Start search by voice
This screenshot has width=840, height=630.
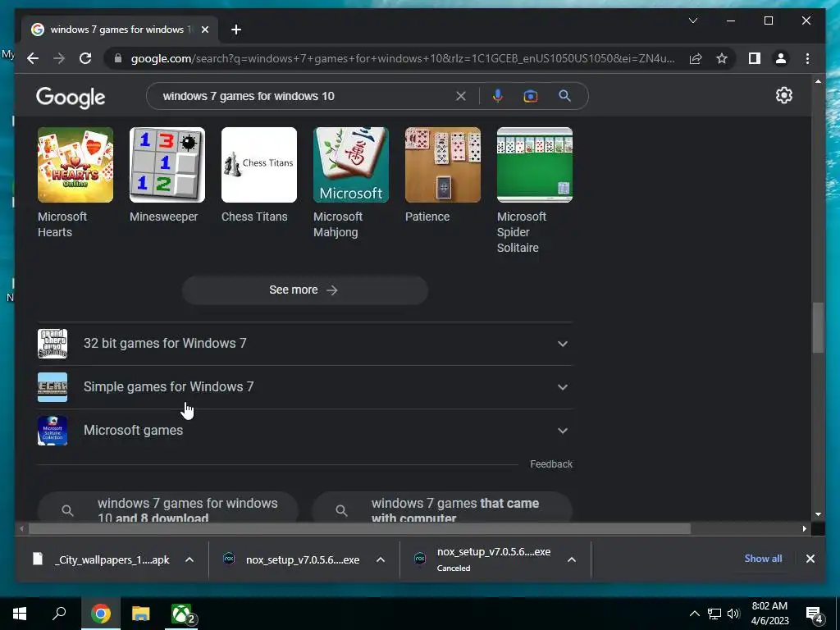(x=498, y=96)
